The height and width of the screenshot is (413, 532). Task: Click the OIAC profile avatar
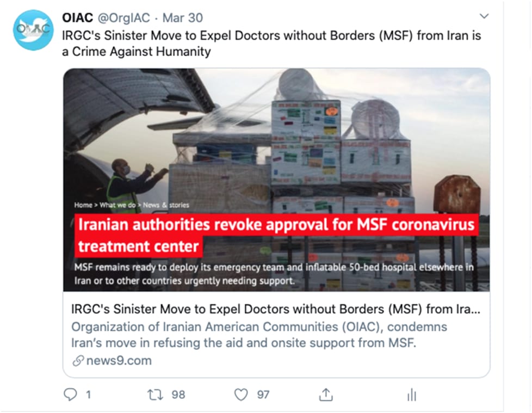click(x=34, y=30)
